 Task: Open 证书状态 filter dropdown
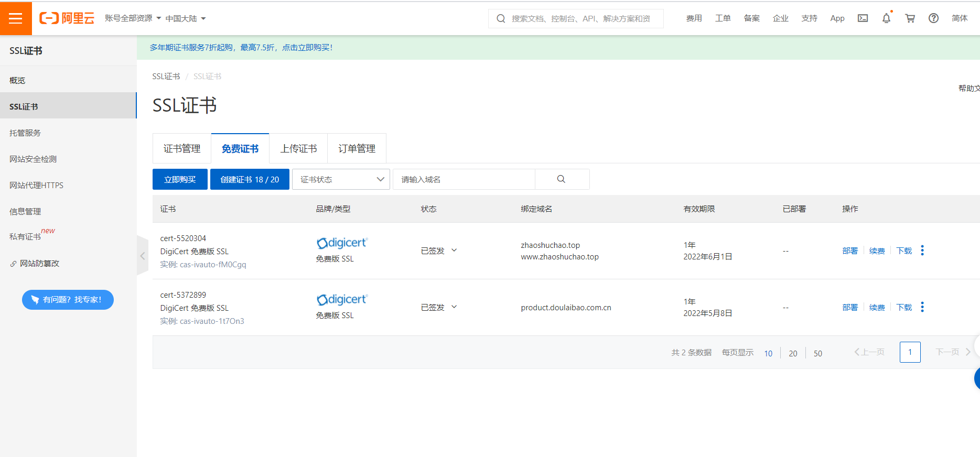341,179
